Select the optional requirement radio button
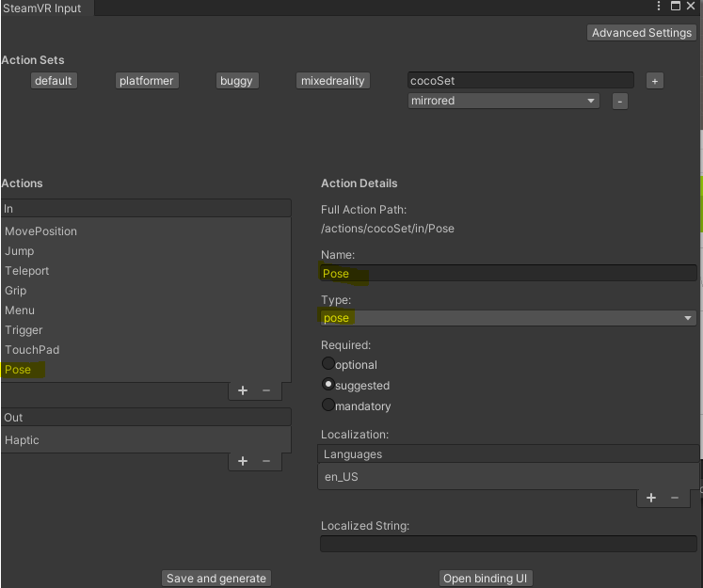 [328, 363]
